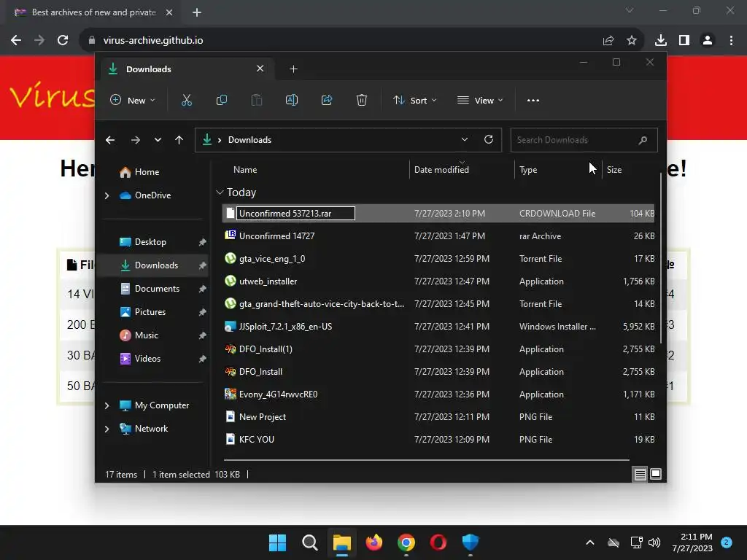Expand address bar history dropdown
This screenshot has width=747, height=560.
(x=465, y=139)
